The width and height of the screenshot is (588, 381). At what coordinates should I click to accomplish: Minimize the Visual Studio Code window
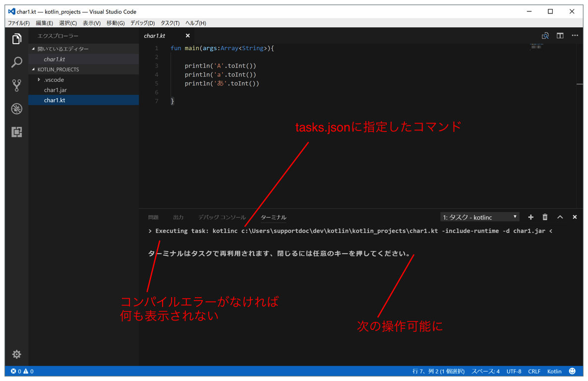click(x=529, y=11)
